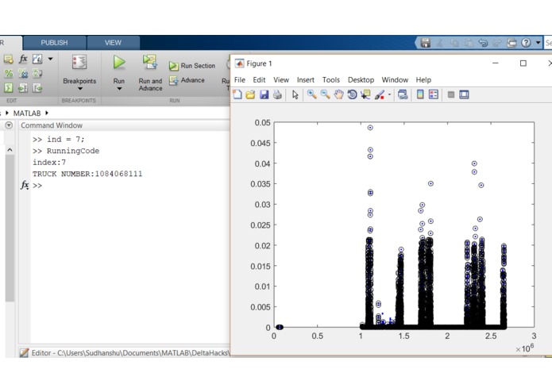552x392 pixels.
Task: Toggle the Zoom In tool
Action: (x=311, y=94)
